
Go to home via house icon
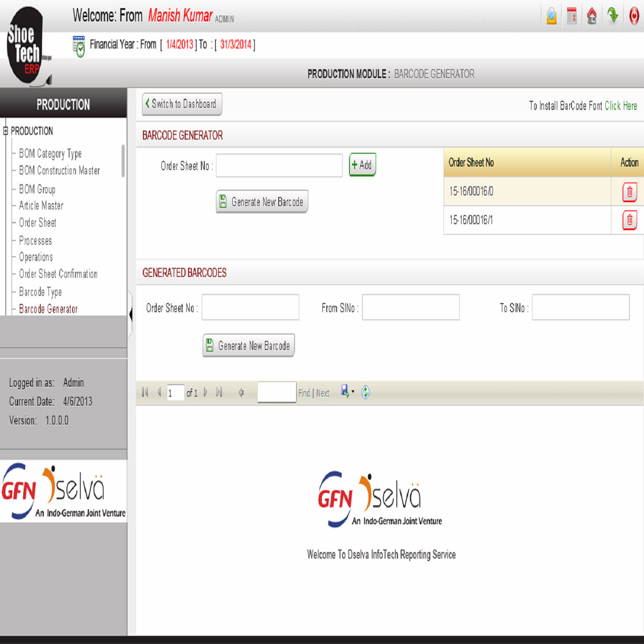[592, 16]
